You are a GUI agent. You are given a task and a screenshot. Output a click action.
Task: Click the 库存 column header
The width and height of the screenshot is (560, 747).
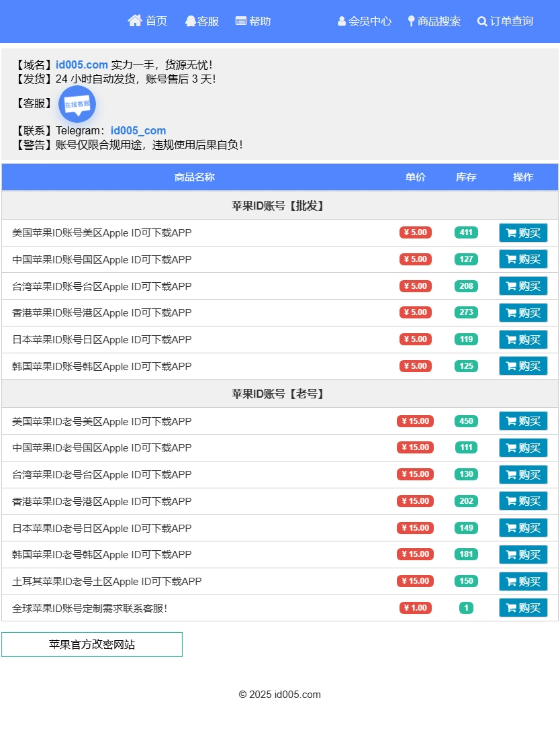click(x=466, y=177)
